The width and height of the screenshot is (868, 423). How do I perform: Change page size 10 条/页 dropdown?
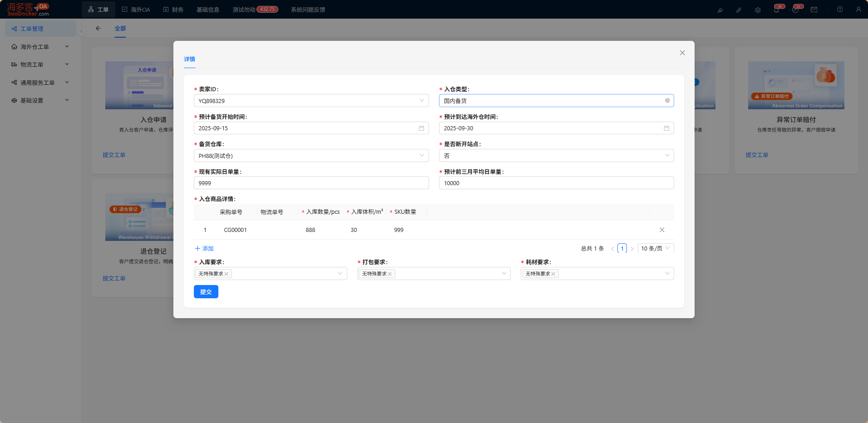656,248
